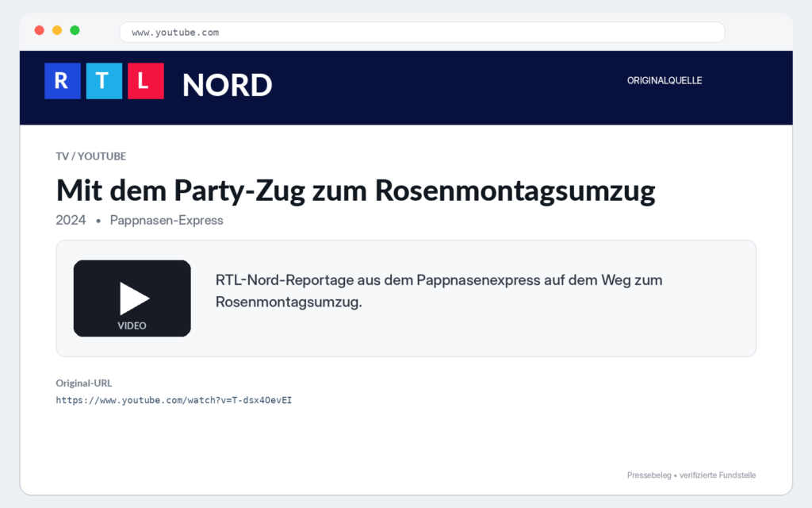Click the light-blue T logo tile
This screenshot has width=812, height=508.
[104, 81]
